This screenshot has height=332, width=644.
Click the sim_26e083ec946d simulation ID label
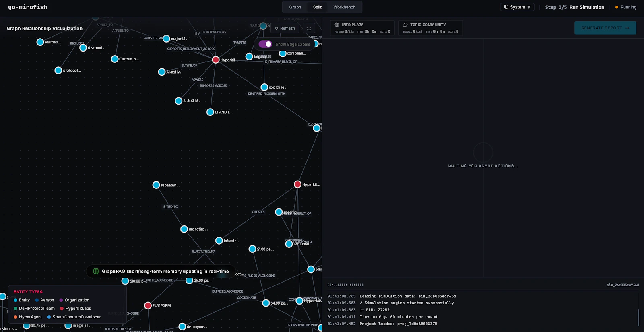623,285
